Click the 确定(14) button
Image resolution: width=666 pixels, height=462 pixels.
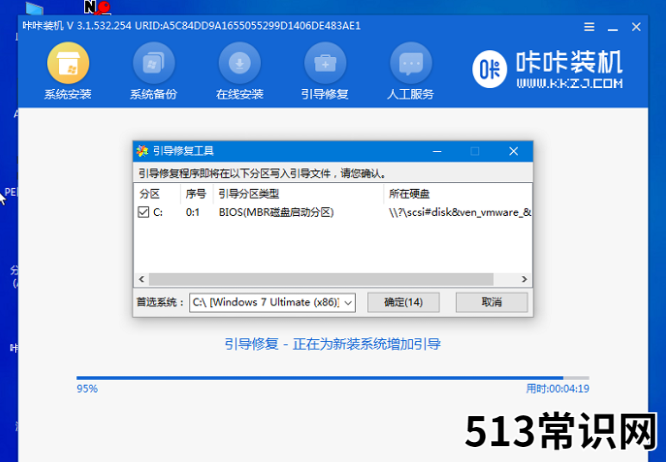point(403,302)
